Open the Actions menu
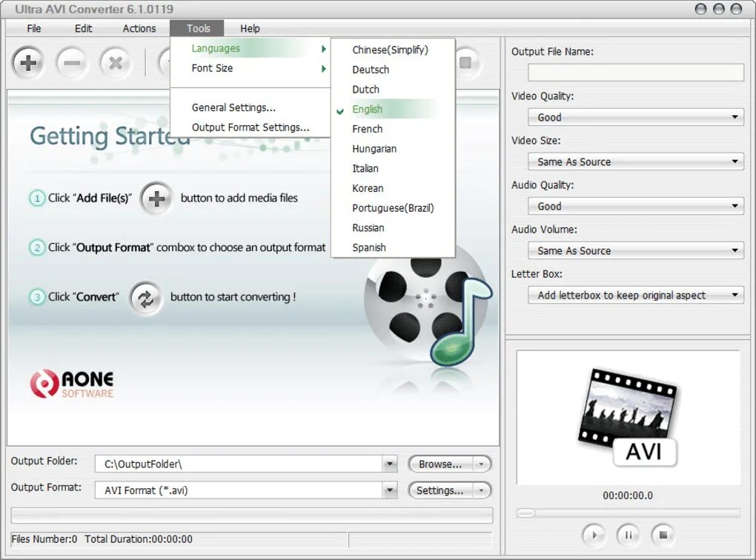Viewport: 756px width, 560px height. point(139,28)
